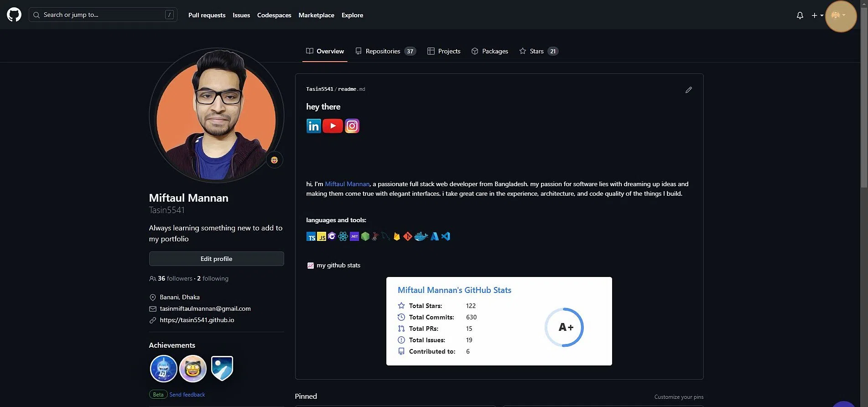Follow the Miftaul Mannan link in the bio paragraph
868x407 pixels.
(x=347, y=184)
